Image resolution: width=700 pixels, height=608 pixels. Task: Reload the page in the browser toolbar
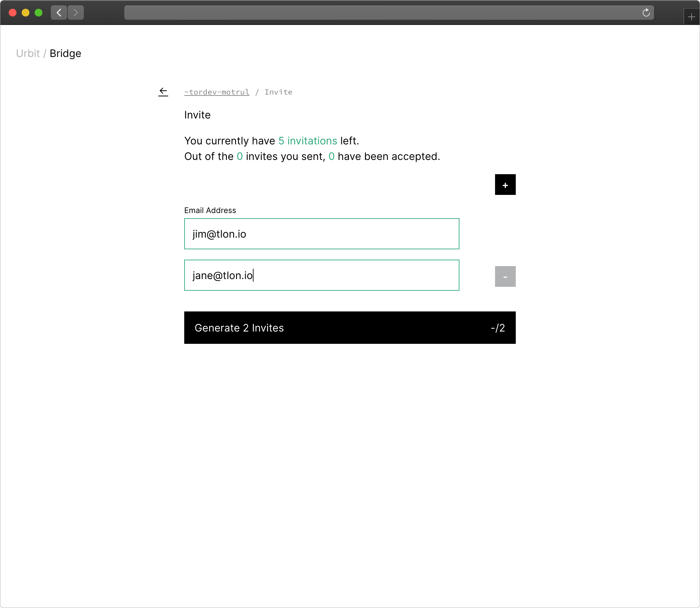(x=646, y=13)
